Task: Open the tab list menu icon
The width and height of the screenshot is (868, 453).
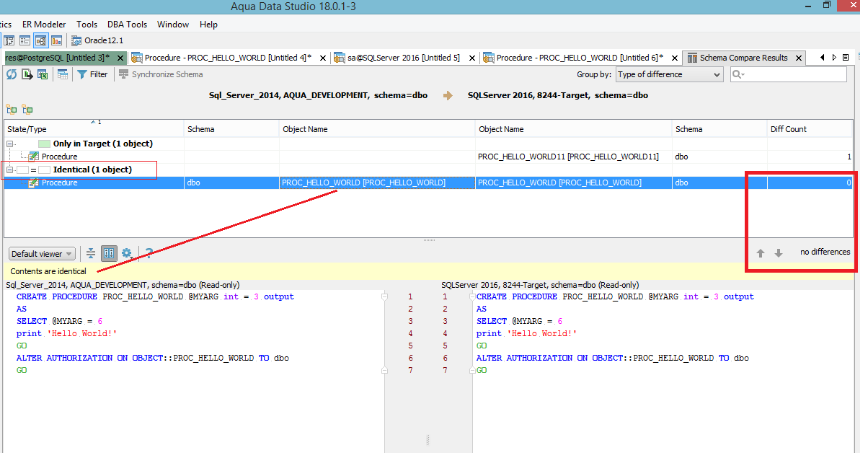Action: 846,58
